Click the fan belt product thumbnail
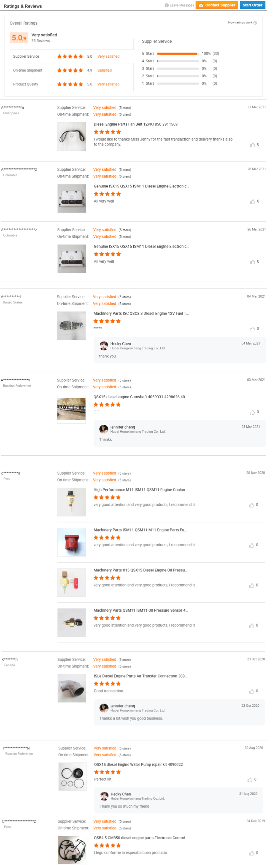267x868 pixels. (x=71, y=136)
